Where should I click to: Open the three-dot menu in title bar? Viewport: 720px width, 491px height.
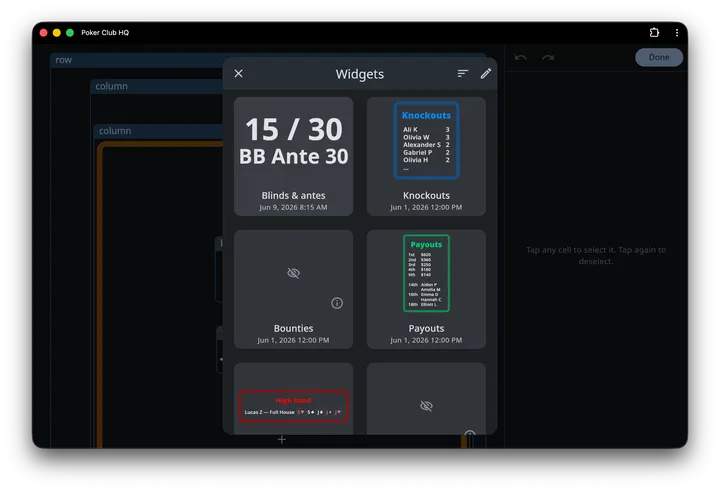tap(676, 33)
